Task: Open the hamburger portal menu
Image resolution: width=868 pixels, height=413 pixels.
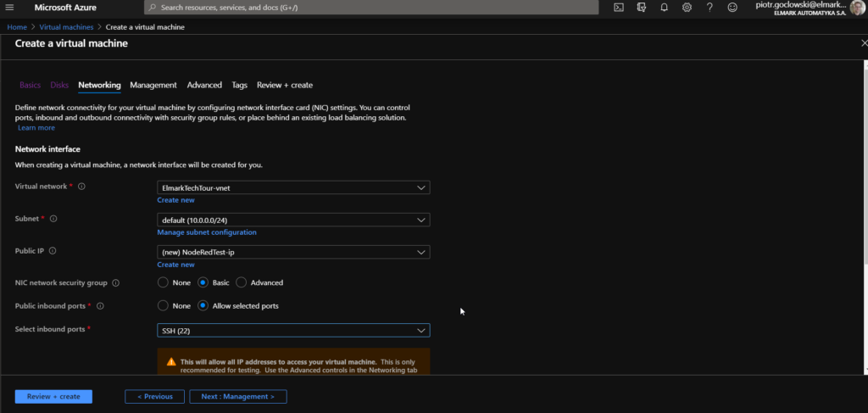Action: pyautogui.click(x=10, y=8)
